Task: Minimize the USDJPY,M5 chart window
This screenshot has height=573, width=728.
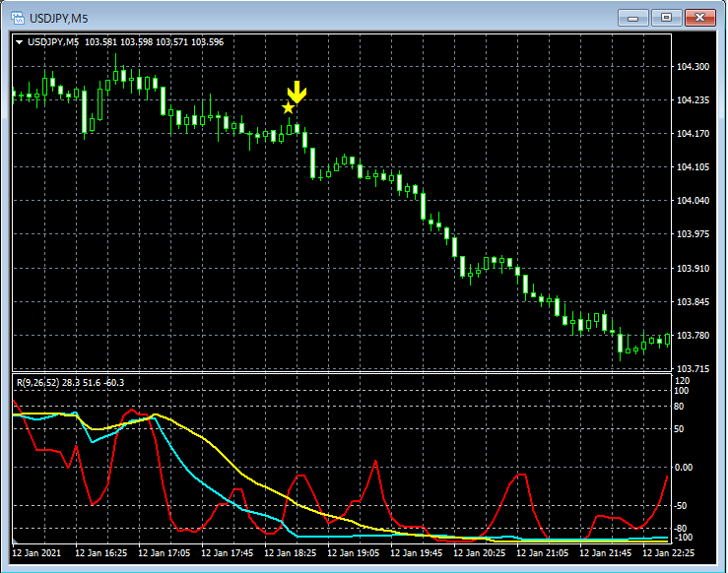Action: (x=632, y=18)
